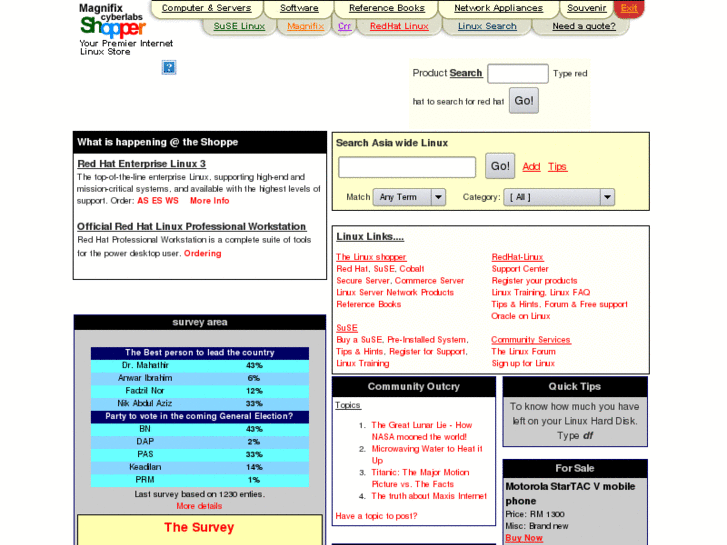
Task: Click the ES order link
Action: click(157, 201)
